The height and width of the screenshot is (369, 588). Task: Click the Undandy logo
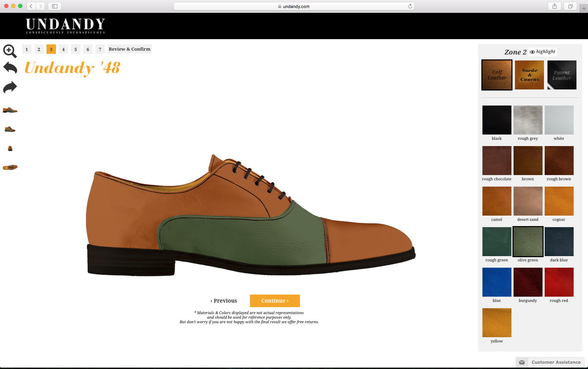point(65,26)
